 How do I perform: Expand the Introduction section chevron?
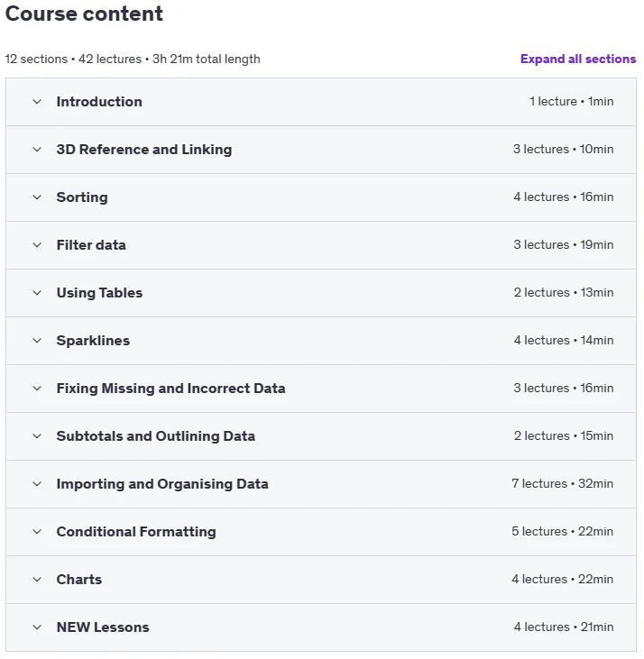(x=37, y=102)
